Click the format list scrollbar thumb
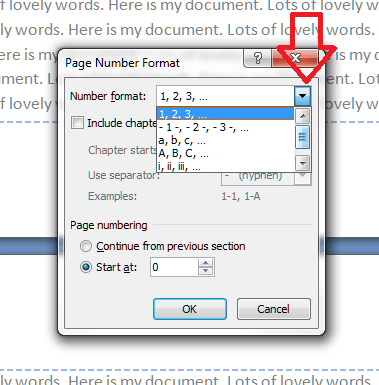Image resolution: width=379 pixels, height=385 pixels. [303, 137]
